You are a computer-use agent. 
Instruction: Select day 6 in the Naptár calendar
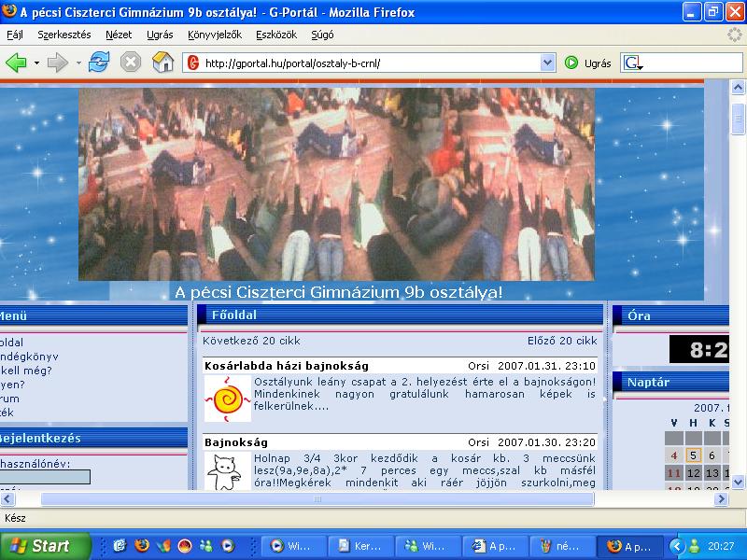tap(712, 455)
